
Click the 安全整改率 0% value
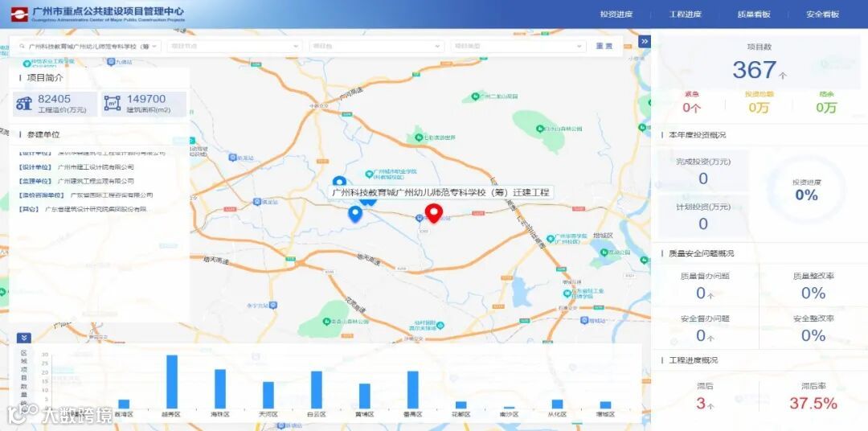point(813,335)
